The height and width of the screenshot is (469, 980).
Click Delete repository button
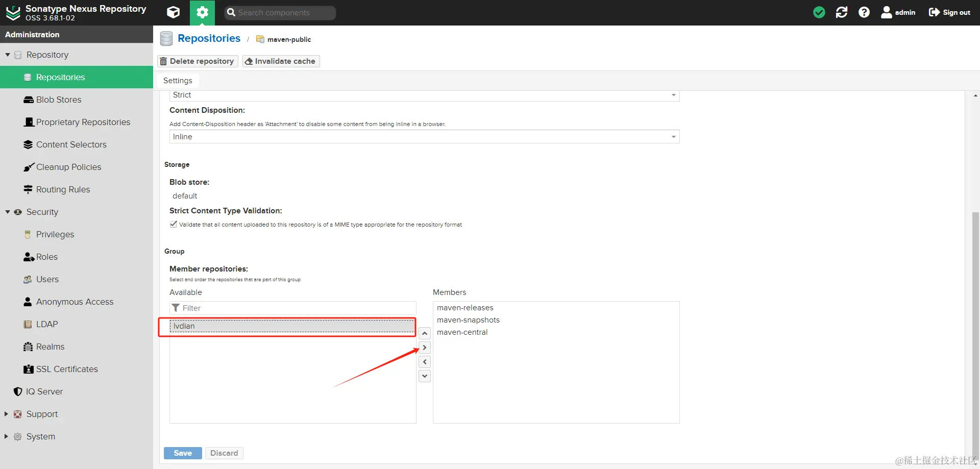point(198,61)
